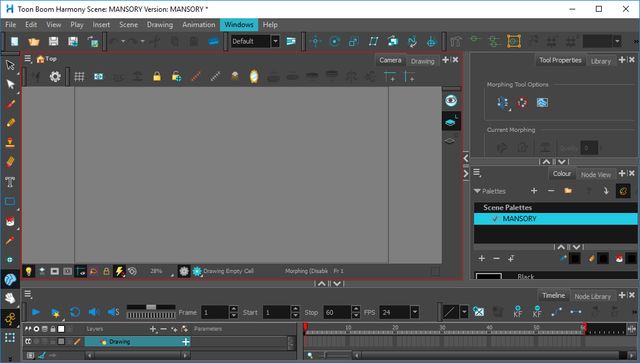
Task: Toggle the sound playback speaker icon
Action: tap(94, 312)
